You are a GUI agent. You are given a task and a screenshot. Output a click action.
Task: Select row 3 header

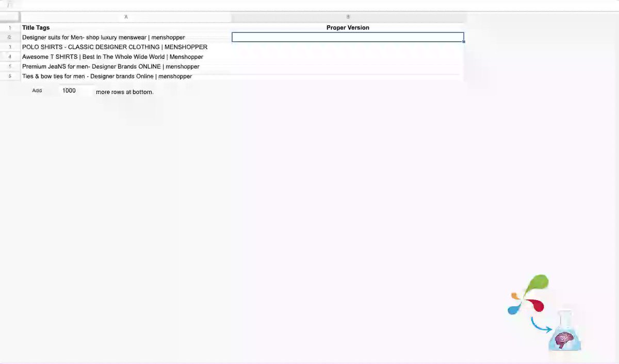tap(10, 47)
